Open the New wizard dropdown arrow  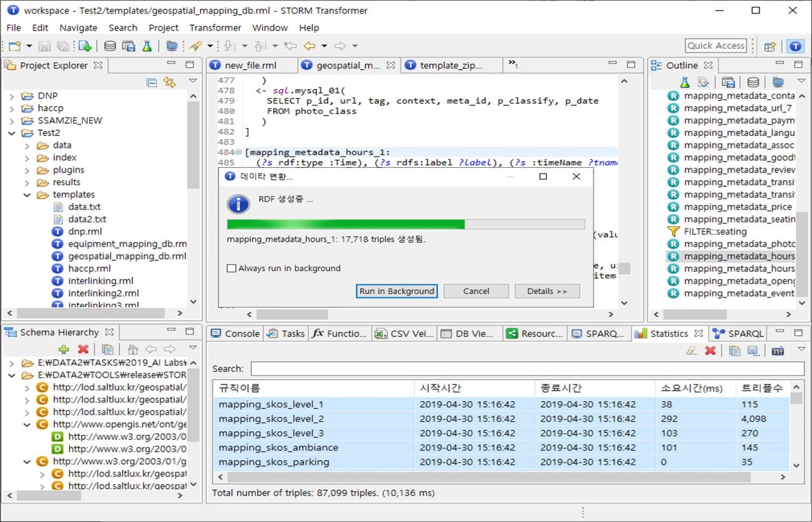29,46
